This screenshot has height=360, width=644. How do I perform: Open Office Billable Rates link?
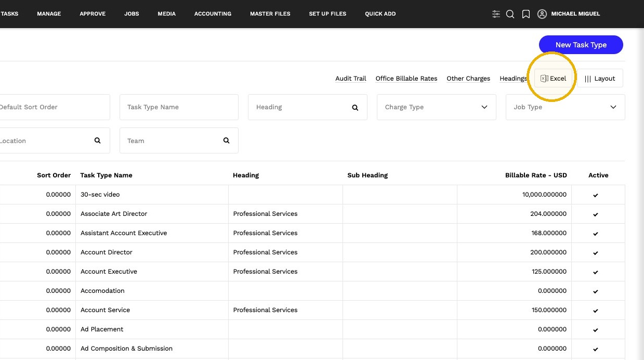[x=406, y=79]
